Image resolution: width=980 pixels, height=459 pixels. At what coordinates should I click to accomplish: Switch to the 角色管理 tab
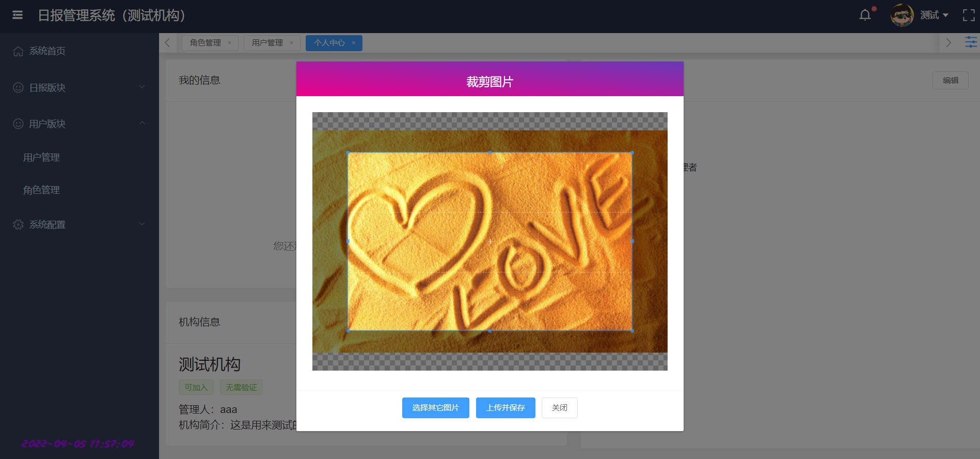[x=205, y=43]
